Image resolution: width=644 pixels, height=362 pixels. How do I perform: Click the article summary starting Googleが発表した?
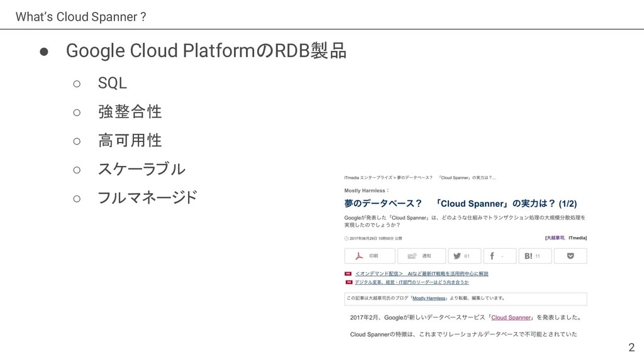click(465, 221)
